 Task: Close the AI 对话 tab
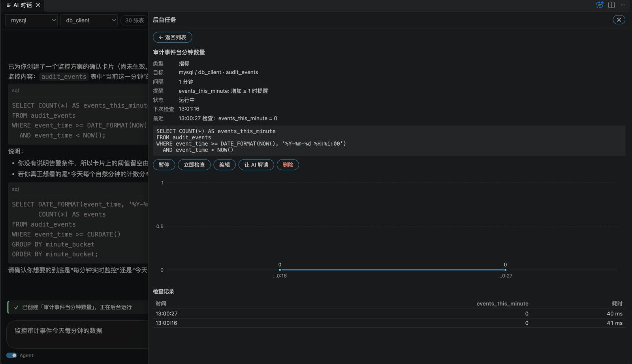tap(38, 5)
